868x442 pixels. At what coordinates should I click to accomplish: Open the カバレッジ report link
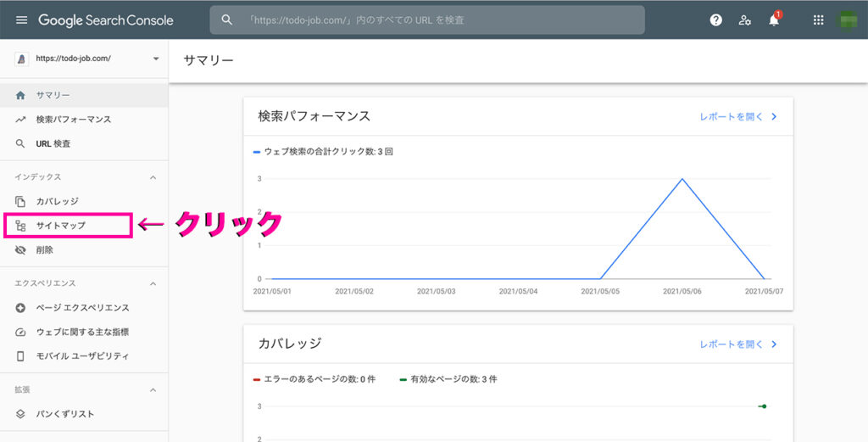tap(738, 344)
